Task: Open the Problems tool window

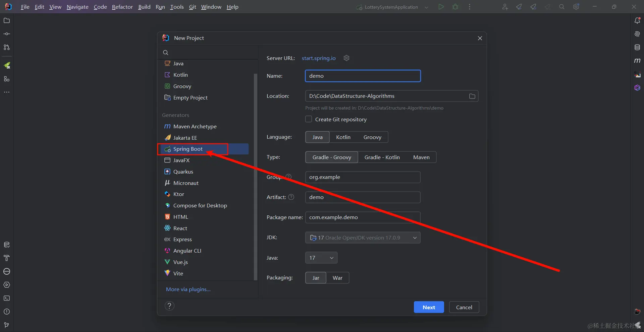Action: click(6, 312)
